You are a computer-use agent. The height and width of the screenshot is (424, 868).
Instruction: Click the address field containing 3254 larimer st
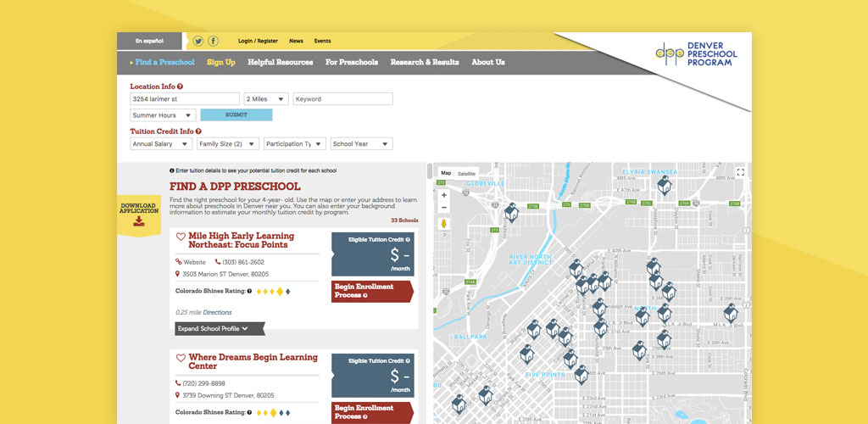point(185,99)
